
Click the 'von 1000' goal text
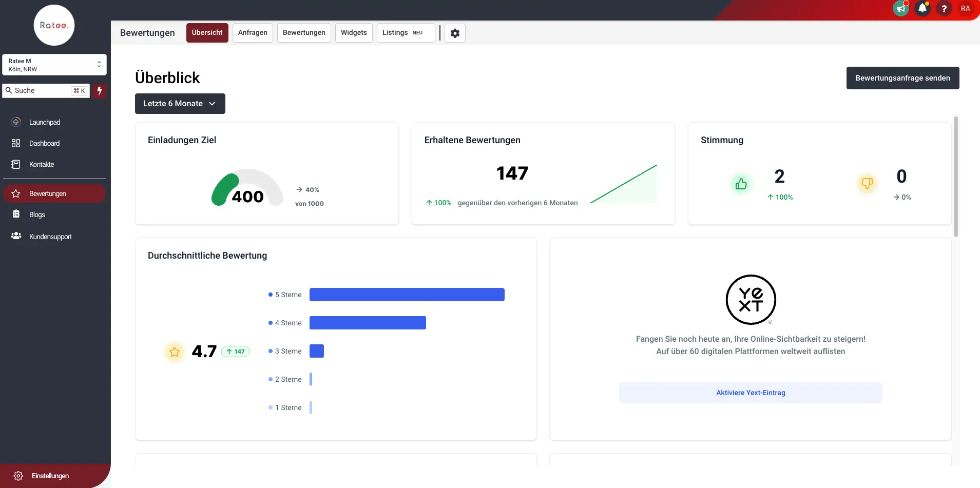(x=310, y=204)
